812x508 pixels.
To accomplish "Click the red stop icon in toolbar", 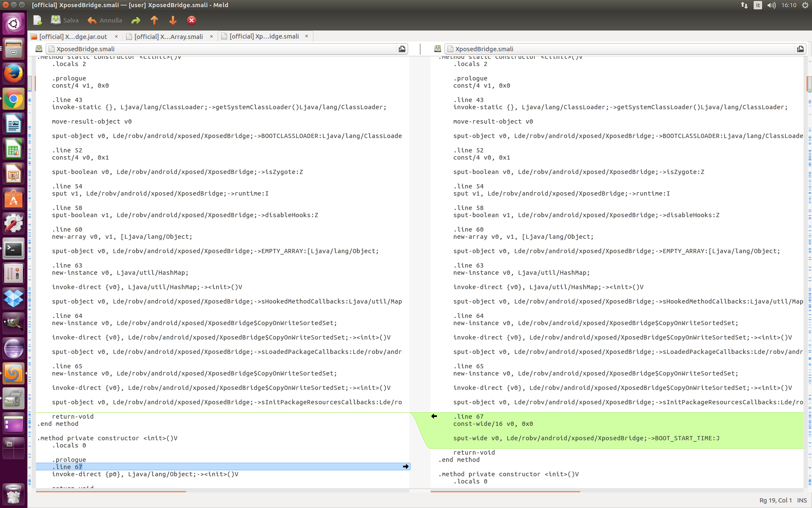I will click(x=192, y=20).
